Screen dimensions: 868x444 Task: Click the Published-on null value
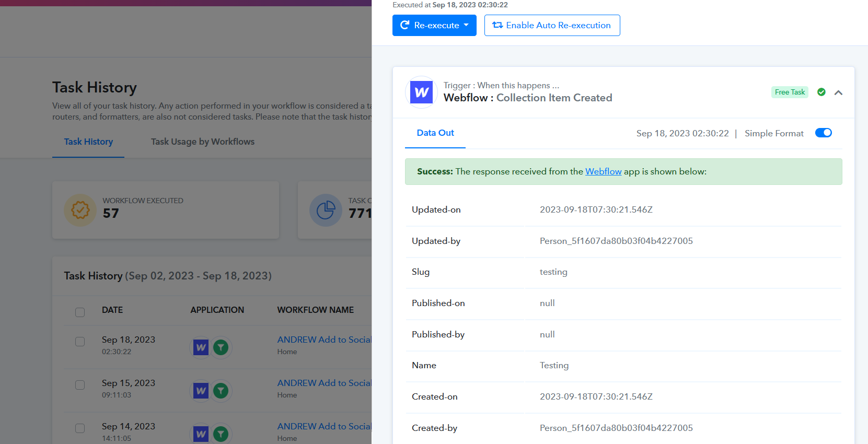pos(547,303)
